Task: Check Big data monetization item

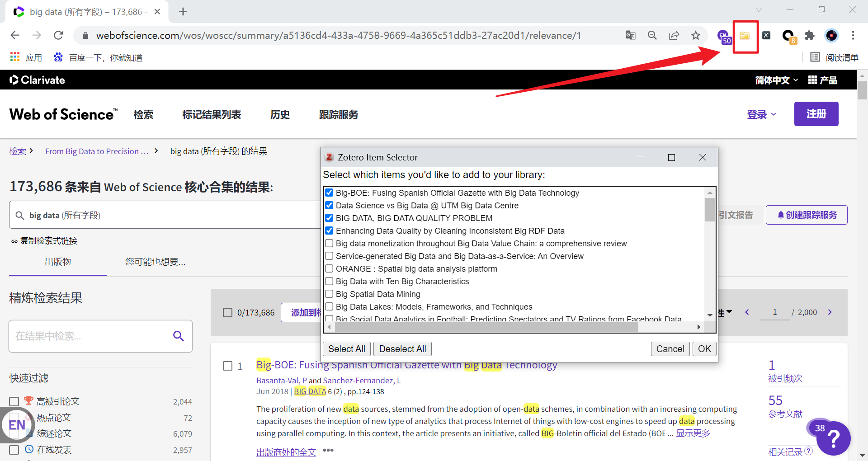Action: coord(330,244)
